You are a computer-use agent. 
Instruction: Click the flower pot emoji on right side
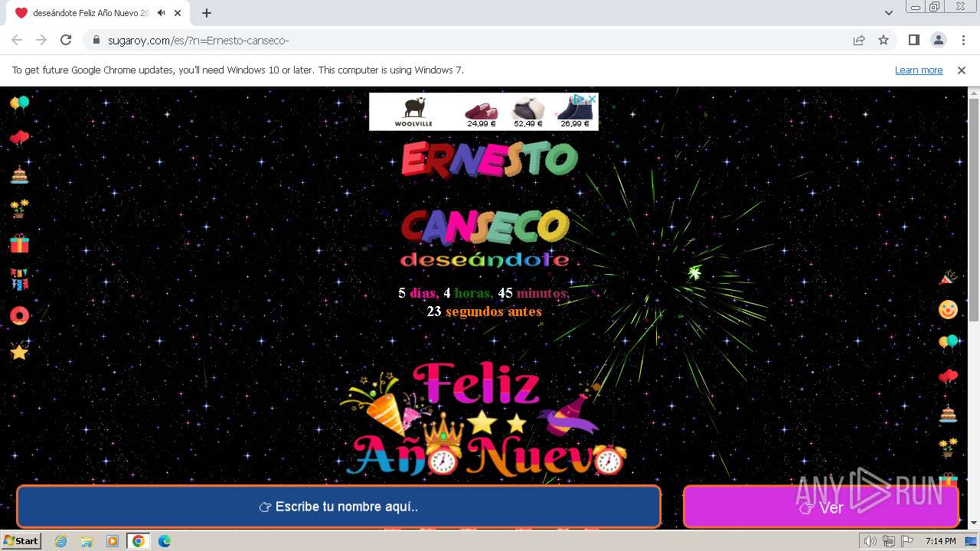click(948, 448)
